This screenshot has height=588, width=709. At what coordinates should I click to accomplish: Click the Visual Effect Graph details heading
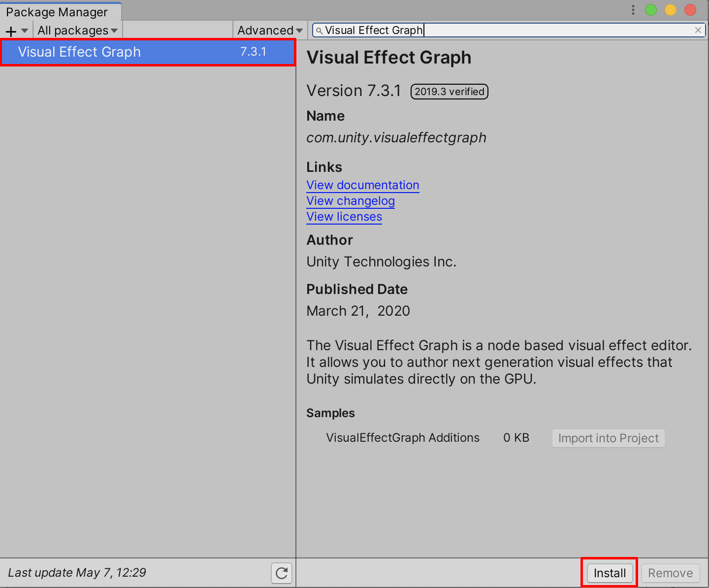click(389, 58)
